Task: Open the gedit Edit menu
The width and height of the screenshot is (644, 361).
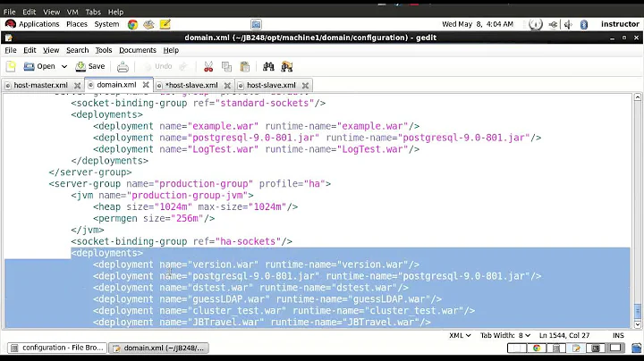Action: 30,50
